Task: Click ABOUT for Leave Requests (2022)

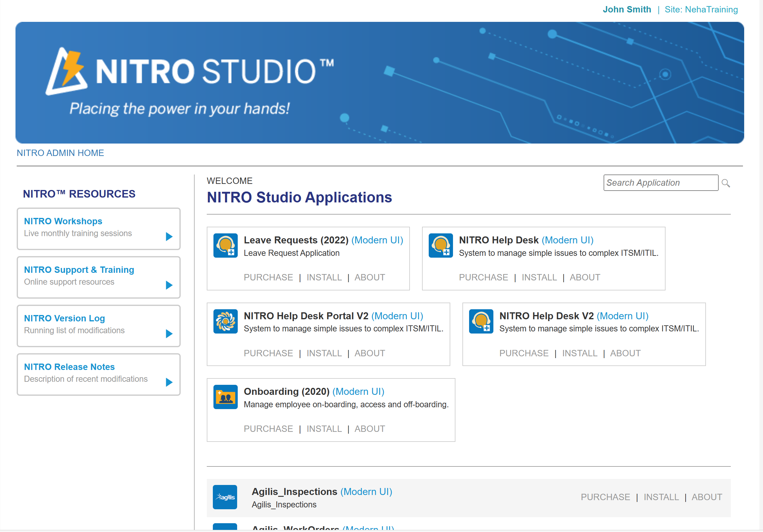Action: click(x=370, y=277)
